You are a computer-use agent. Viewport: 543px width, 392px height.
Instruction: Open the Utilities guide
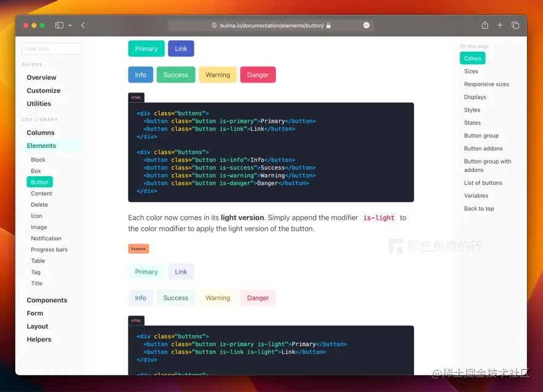pos(39,104)
